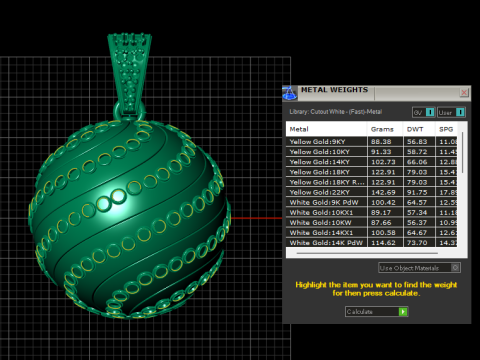The image size is (480, 360).
Task: Select the White Gold:10KX1 row
Action: click(x=371, y=212)
